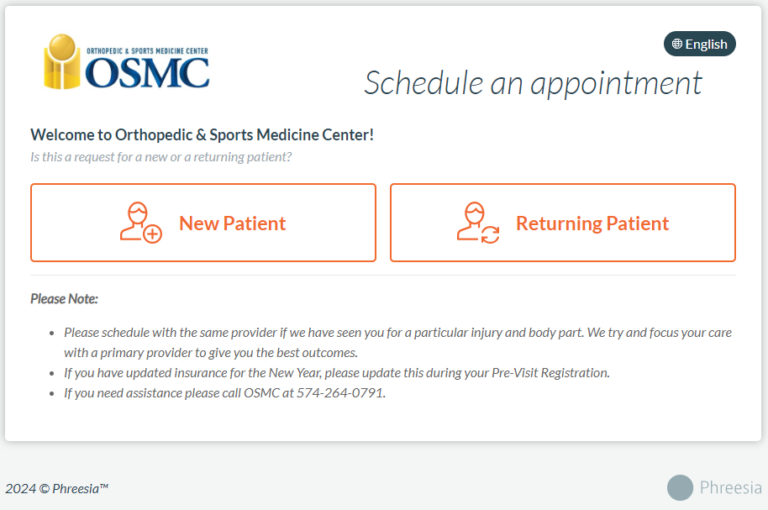Select the New Patient button label

[x=232, y=224]
